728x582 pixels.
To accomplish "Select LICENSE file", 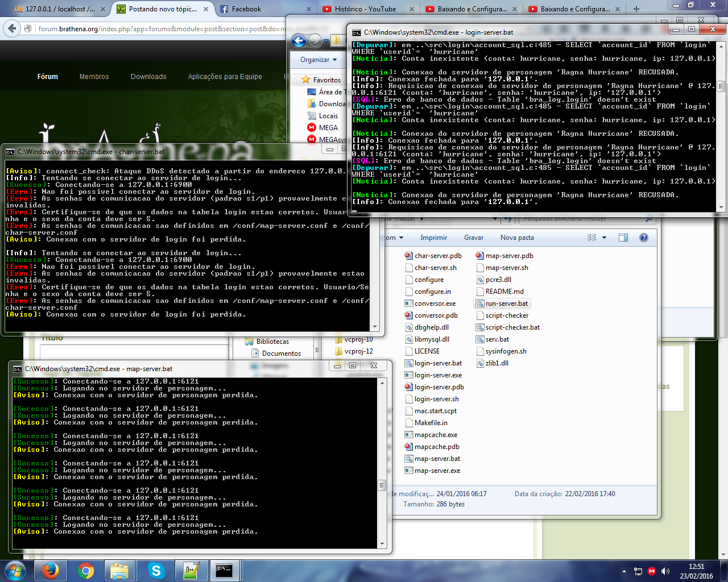I will 423,351.
